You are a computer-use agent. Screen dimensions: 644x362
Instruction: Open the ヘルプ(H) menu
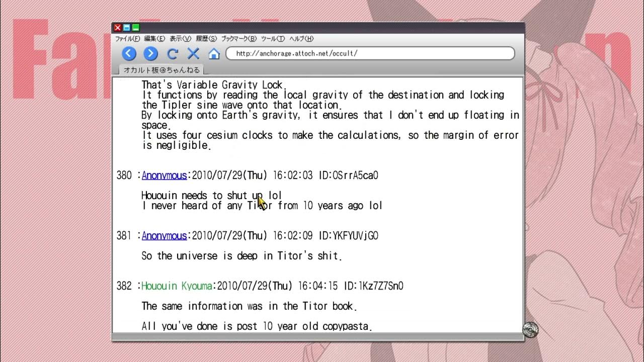pyautogui.click(x=301, y=39)
